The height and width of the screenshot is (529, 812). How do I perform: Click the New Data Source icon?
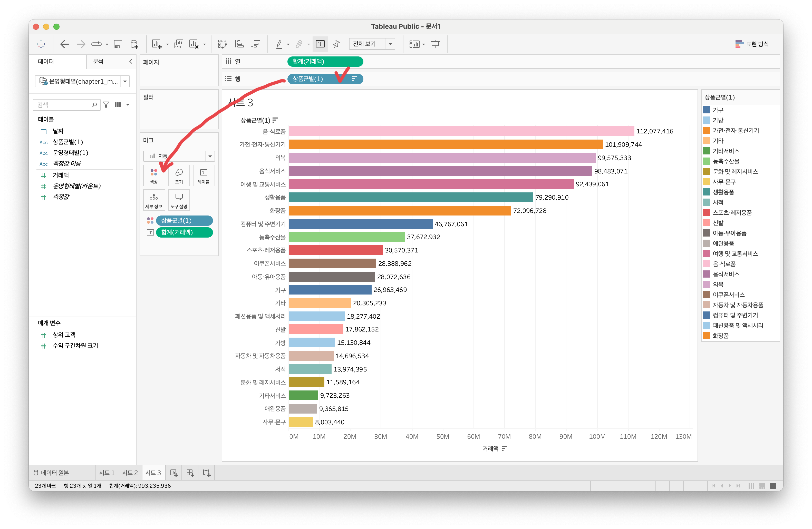pyautogui.click(x=134, y=44)
